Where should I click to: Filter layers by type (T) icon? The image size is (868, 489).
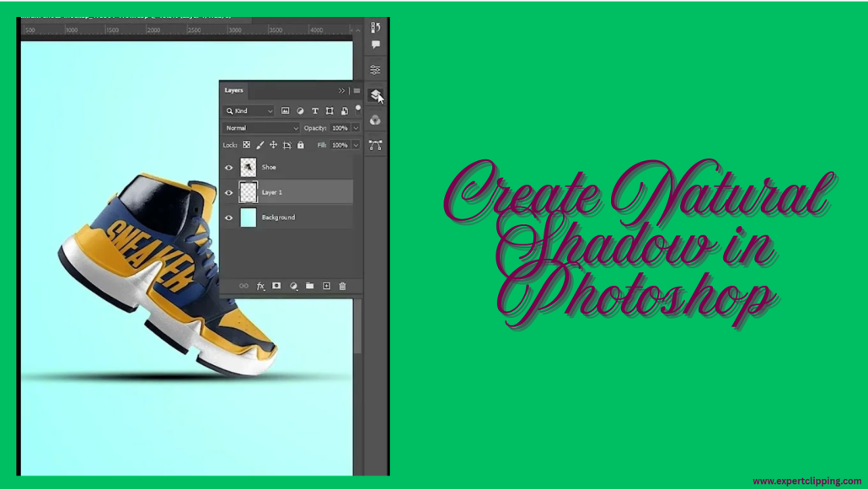[315, 111]
